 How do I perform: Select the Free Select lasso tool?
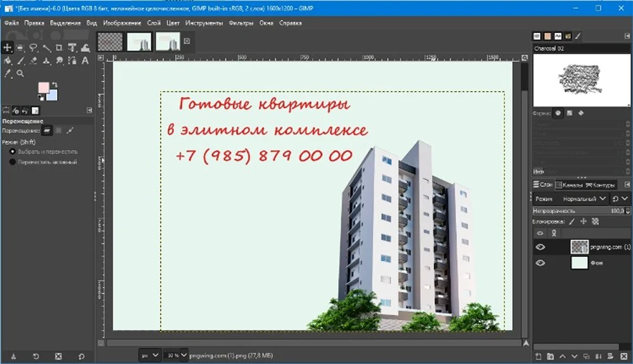point(34,48)
